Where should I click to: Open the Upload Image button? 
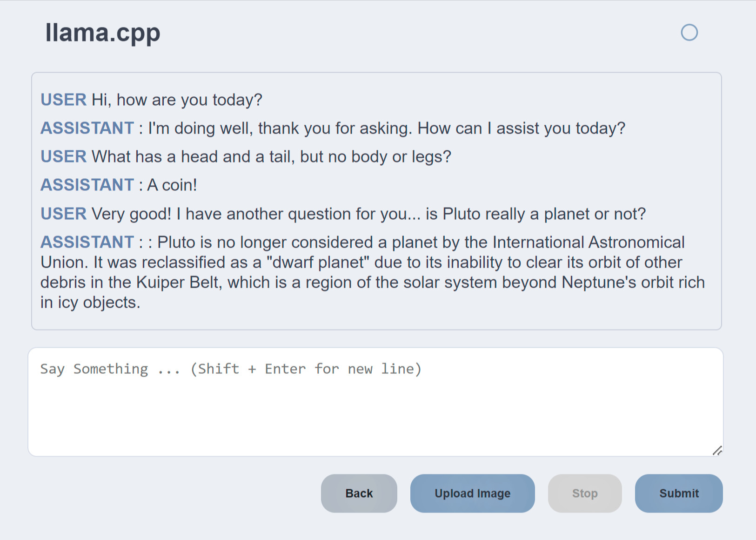pos(472,493)
